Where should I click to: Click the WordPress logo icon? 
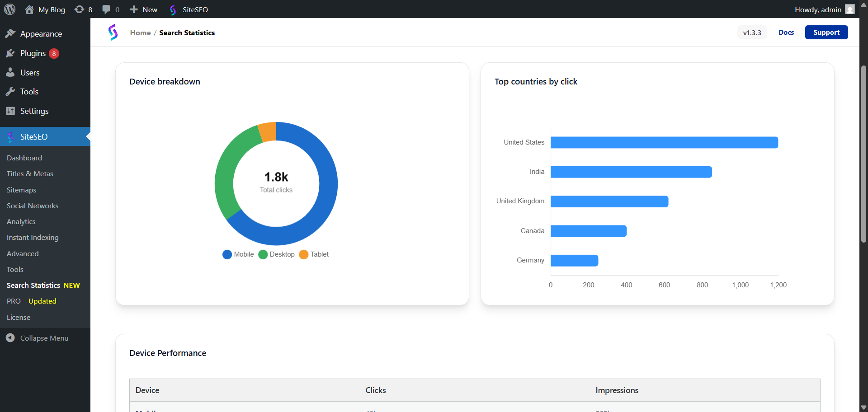pos(9,9)
